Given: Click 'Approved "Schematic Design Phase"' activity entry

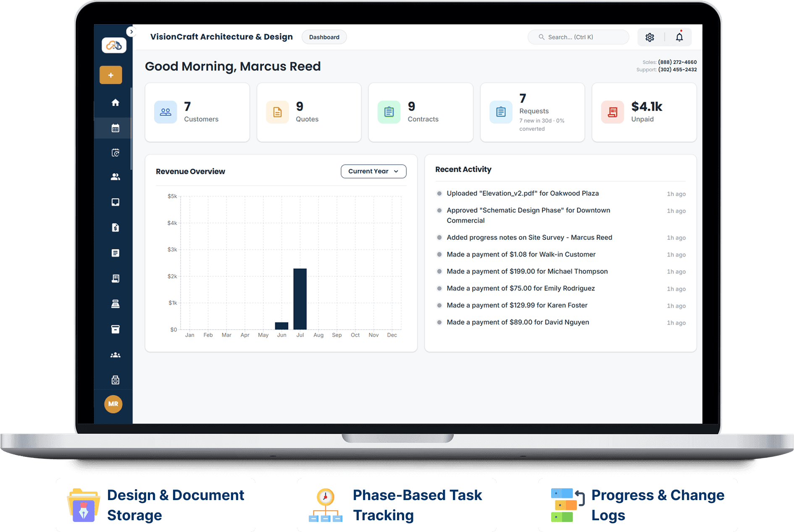Looking at the screenshot, I should point(528,215).
